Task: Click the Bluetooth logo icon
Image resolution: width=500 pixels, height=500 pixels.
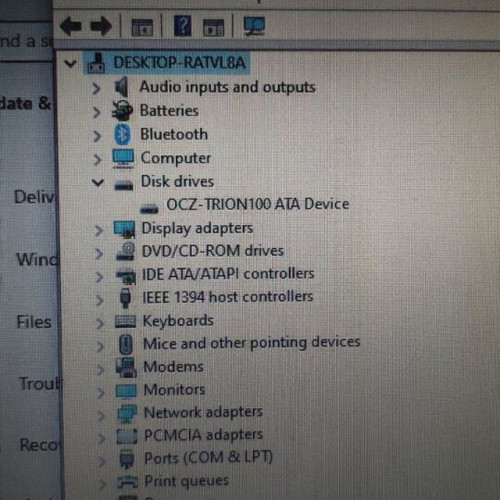Action: coord(123,134)
